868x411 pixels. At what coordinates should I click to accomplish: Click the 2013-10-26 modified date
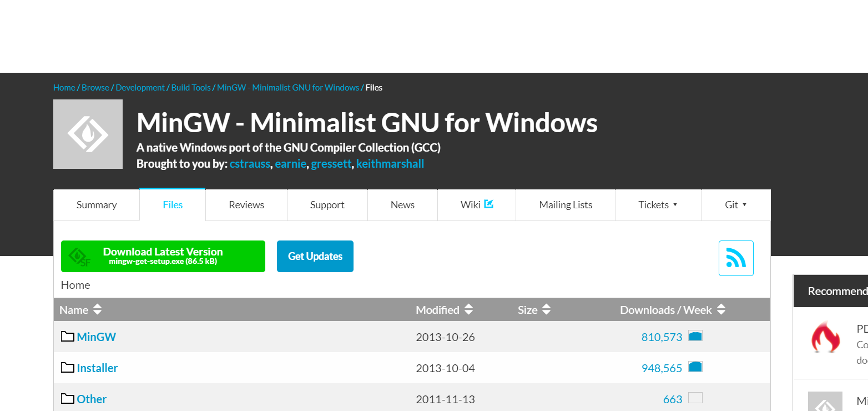(x=446, y=337)
